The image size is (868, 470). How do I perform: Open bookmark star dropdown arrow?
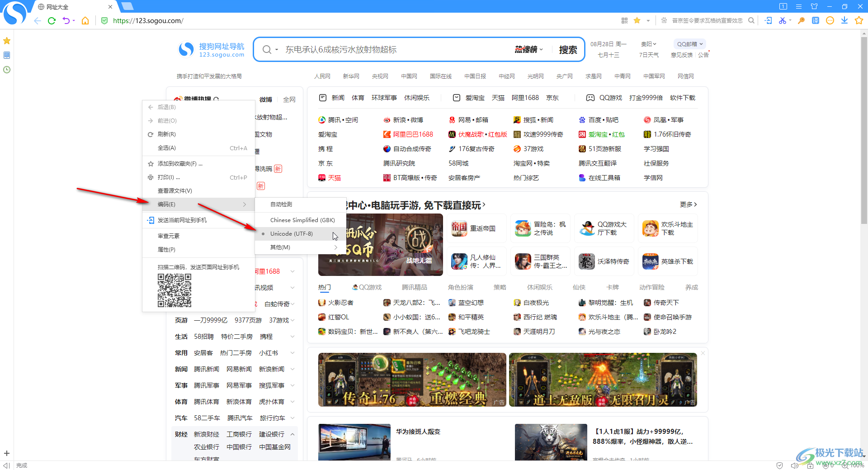(x=648, y=20)
